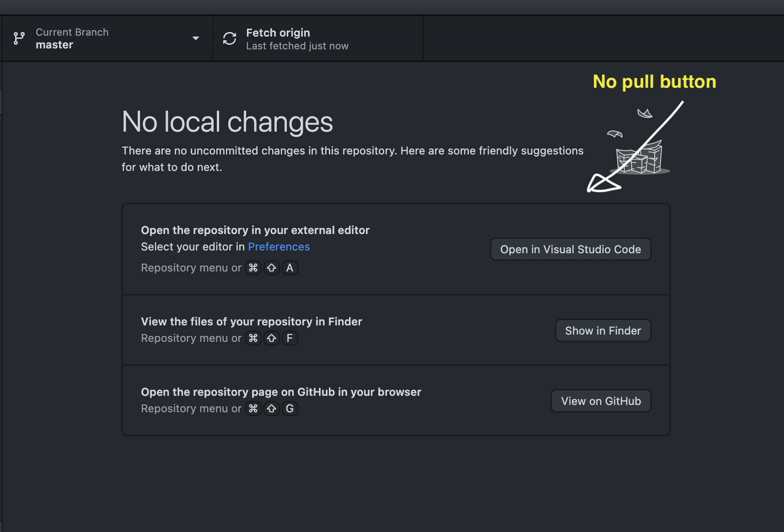The image size is (784, 532).
Task: Click the F key badge in the Finder shortcut
Action: pos(290,338)
